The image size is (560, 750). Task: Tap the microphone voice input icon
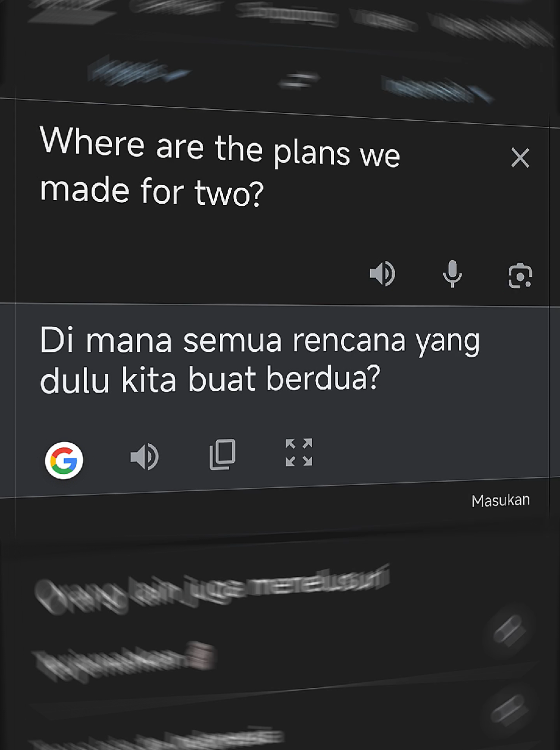(452, 274)
